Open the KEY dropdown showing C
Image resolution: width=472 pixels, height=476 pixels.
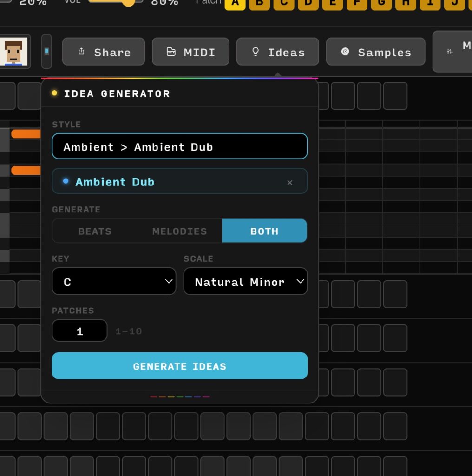(114, 281)
